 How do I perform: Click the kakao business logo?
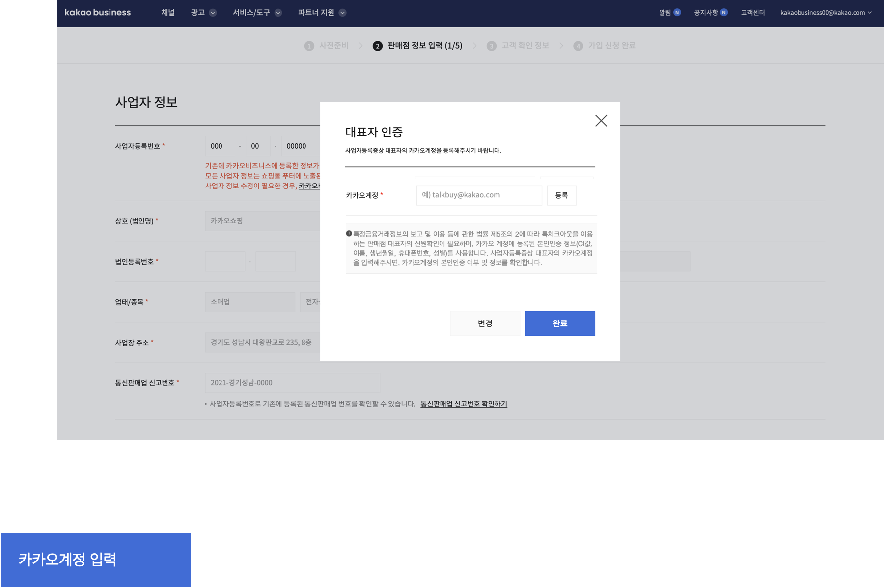pos(98,13)
